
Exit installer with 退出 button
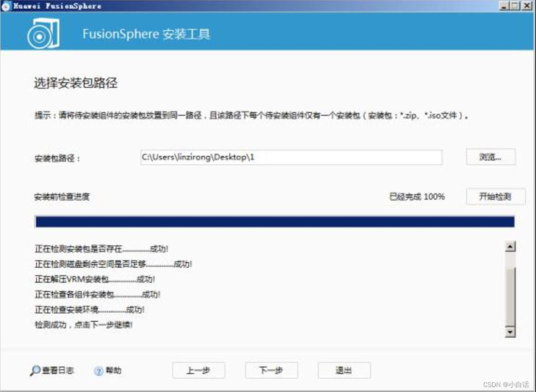tap(344, 370)
